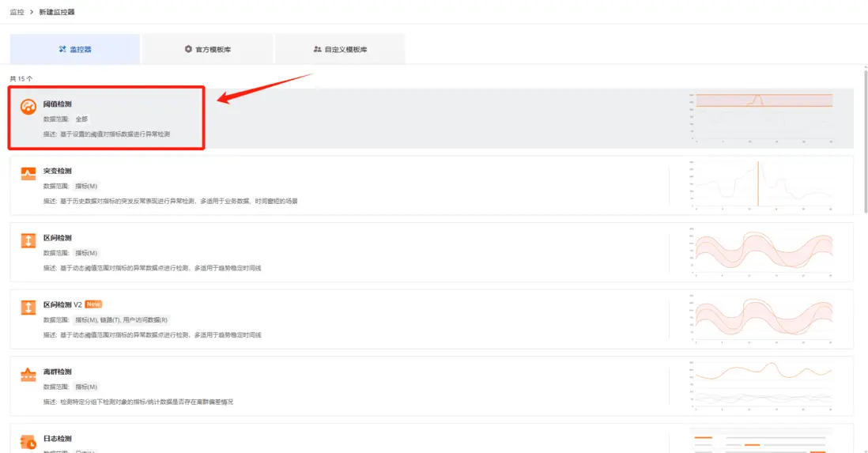
Task: Click the people icon in 自定义模板库 tab
Action: [x=317, y=49]
